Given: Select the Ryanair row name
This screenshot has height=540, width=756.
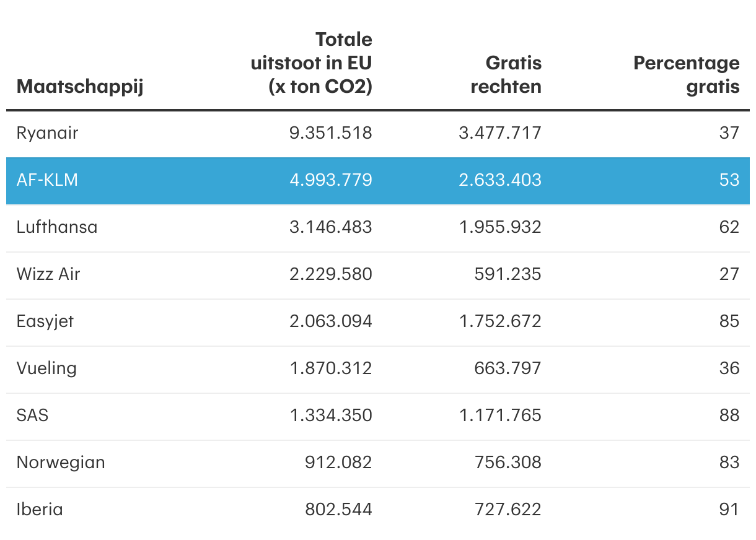Looking at the screenshot, I should (x=48, y=133).
